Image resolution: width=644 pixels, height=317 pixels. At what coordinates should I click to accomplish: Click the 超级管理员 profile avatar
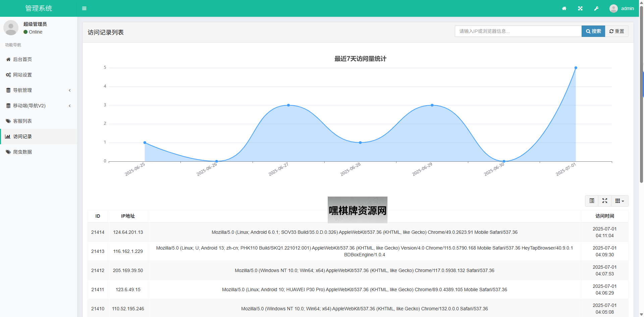[x=11, y=28]
